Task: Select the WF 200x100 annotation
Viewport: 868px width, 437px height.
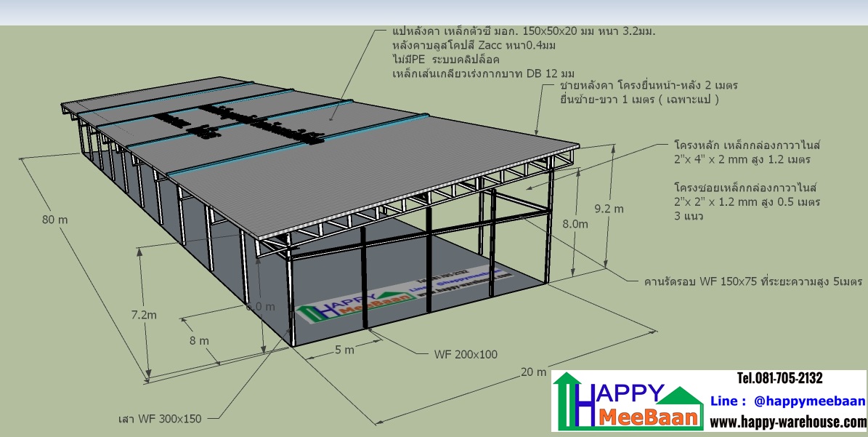Action: click(x=466, y=355)
